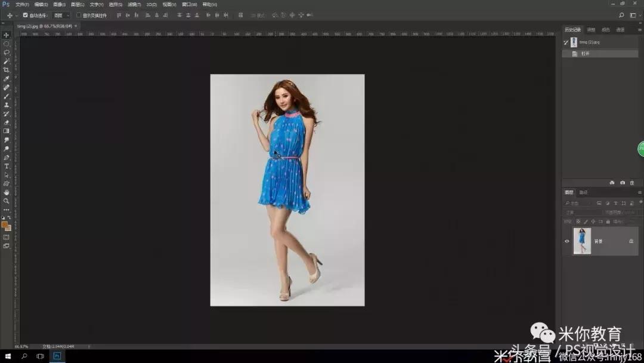This screenshot has width=644, height=363.
Task: Select the Brush tool
Action: (7, 96)
